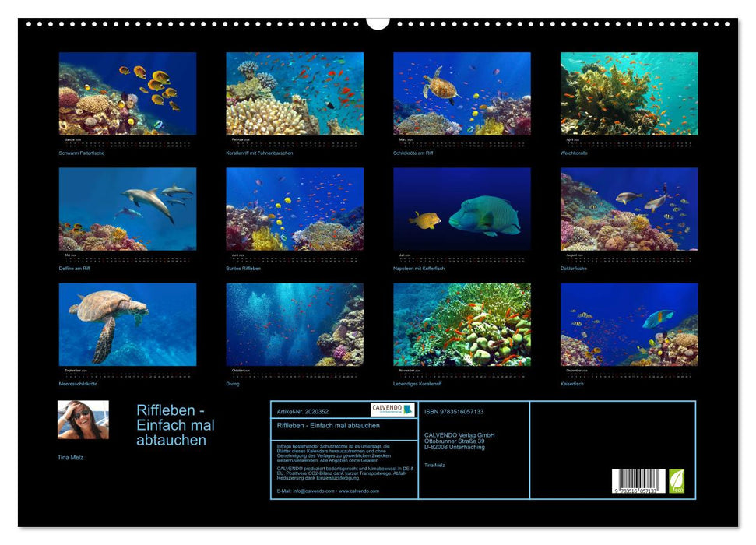Click the Doktorfische caption label
The height and width of the screenshot is (545, 756).
[574, 269]
